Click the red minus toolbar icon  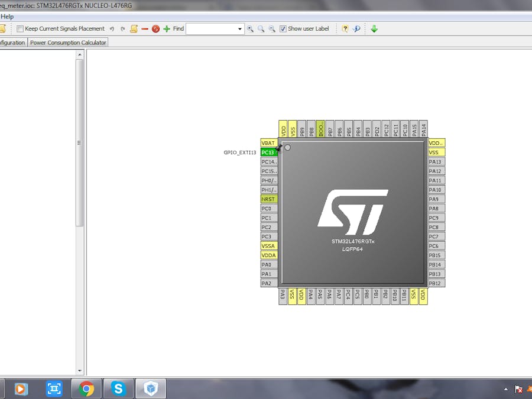(145, 28)
